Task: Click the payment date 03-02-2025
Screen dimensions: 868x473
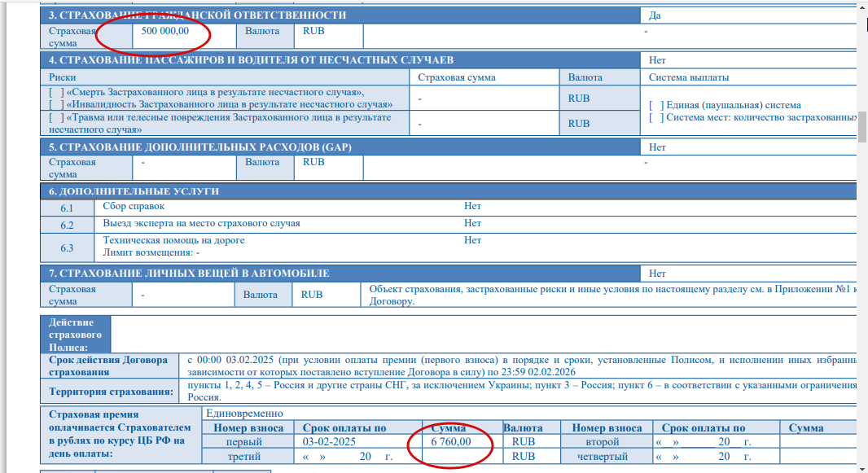Action: tap(329, 441)
